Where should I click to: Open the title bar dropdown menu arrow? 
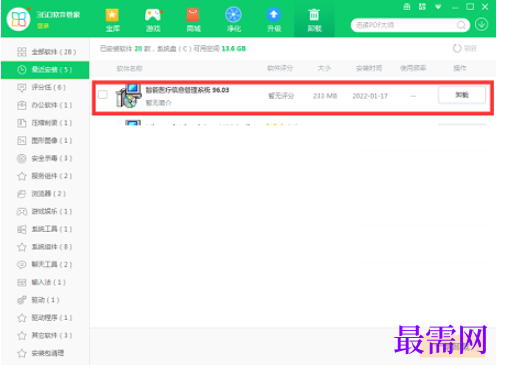(438, 7)
